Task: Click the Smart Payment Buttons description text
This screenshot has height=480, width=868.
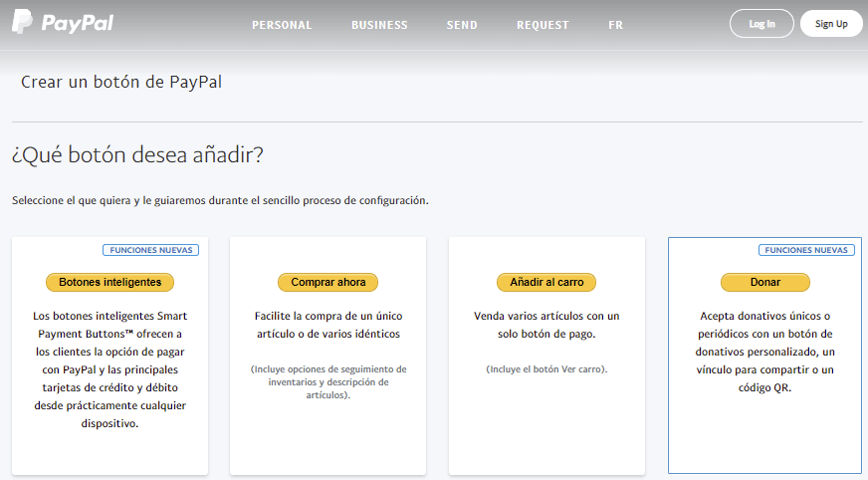Action: 109,369
